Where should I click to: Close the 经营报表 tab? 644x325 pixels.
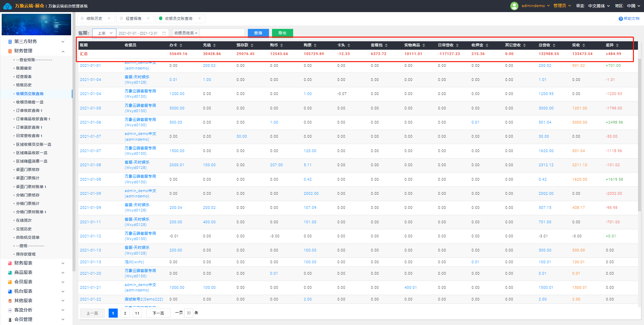[x=148, y=18]
